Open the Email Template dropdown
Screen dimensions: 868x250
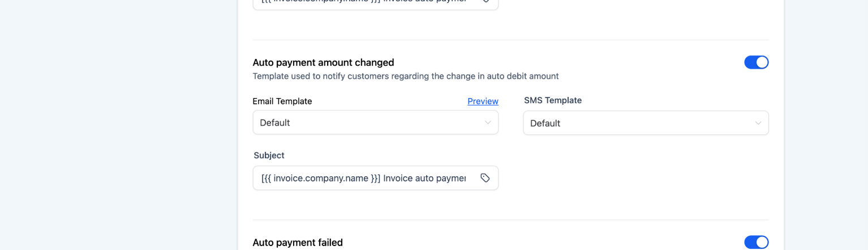375,122
